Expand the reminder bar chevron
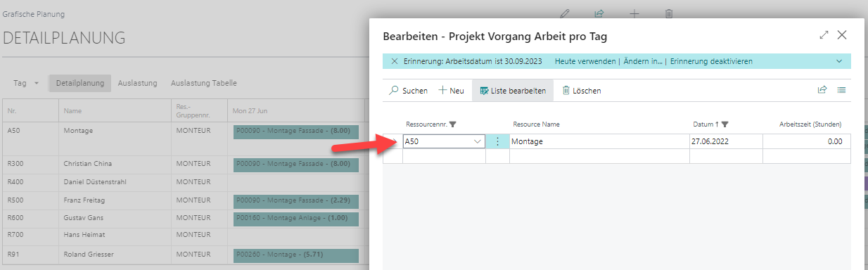The width and height of the screenshot is (868, 270). click(x=839, y=61)
